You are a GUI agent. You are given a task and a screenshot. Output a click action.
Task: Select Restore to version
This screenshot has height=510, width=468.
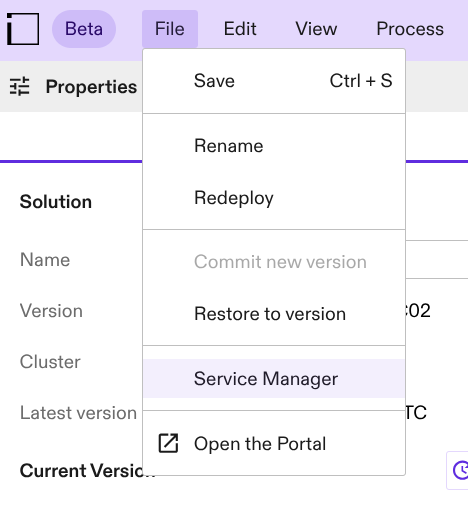(274, 314)
